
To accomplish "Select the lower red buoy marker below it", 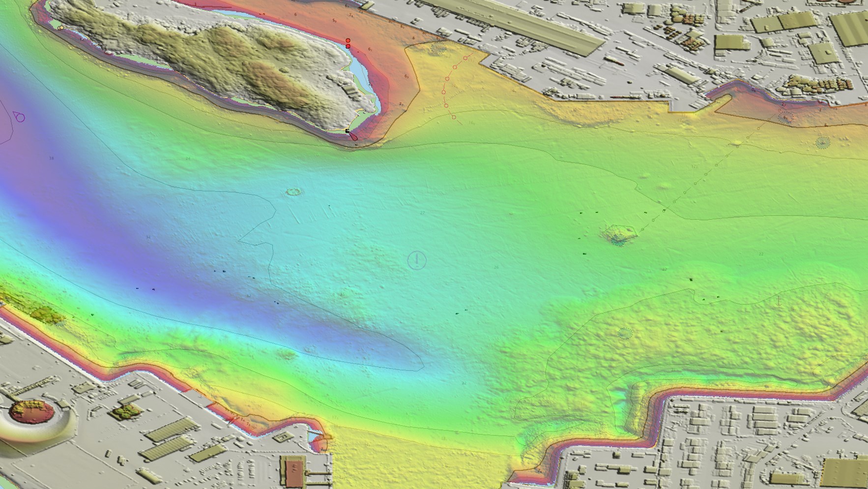I will pyautogui.click(x=348, y=46).
